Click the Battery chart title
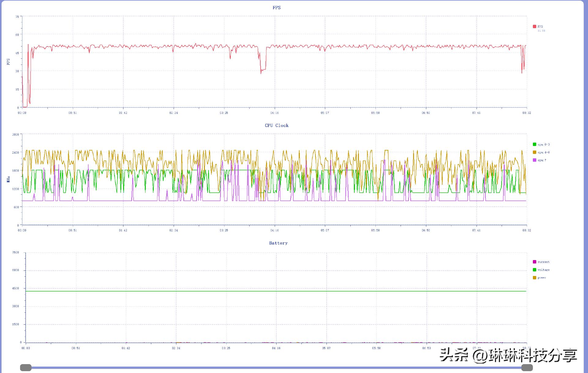Image resolution: width=588 pixels, height=373 pixels. [278, 243]
